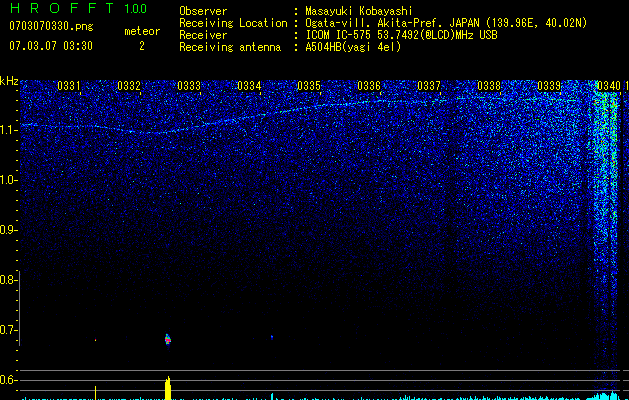Viewport: 629px width, 400px height.
Task: Click the Observer name Masayuki Kobayashi
Action: pos(359,11)
